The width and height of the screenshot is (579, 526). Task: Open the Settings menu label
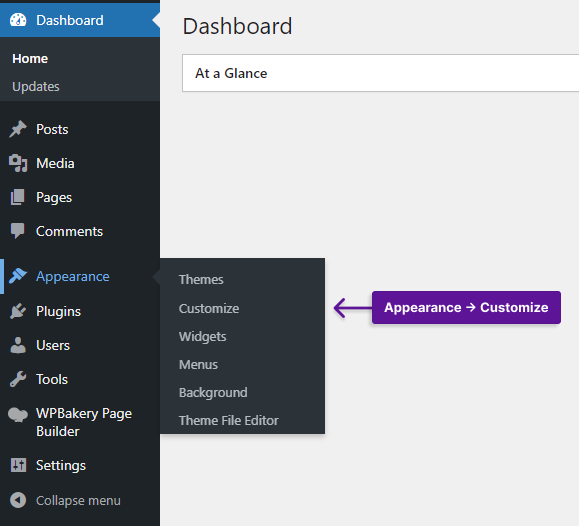click(61, 465)
